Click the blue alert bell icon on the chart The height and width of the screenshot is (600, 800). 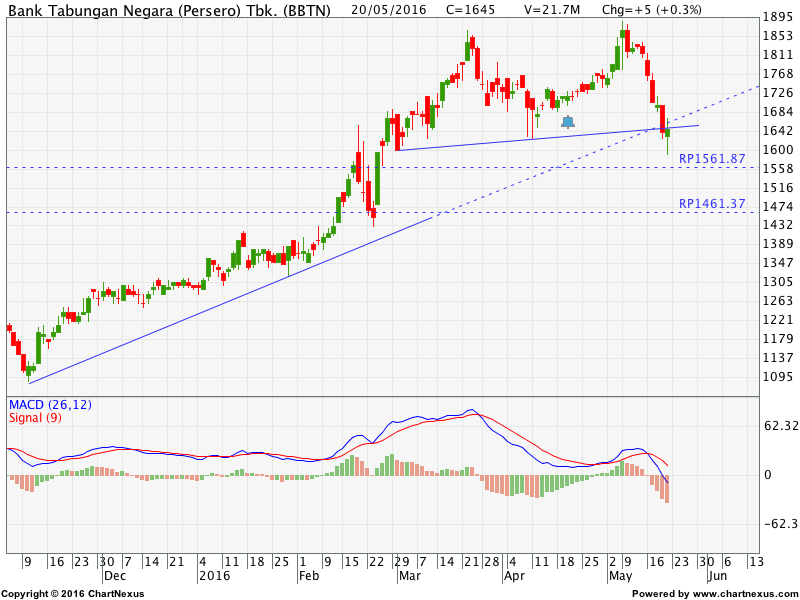567,122
